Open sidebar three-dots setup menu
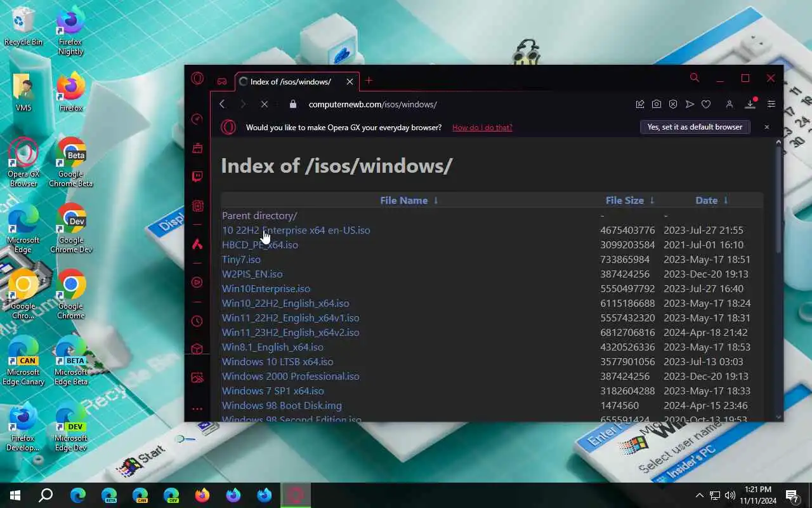Image resolution: width=812 pixels, height=508 pixels. 197,409
